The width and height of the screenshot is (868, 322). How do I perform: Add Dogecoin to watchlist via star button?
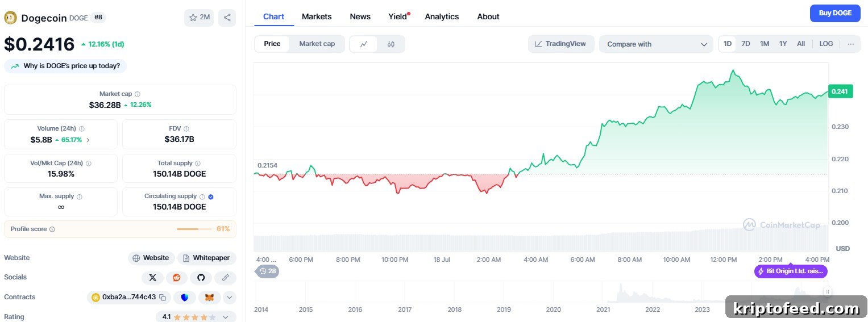click(199, 18)
